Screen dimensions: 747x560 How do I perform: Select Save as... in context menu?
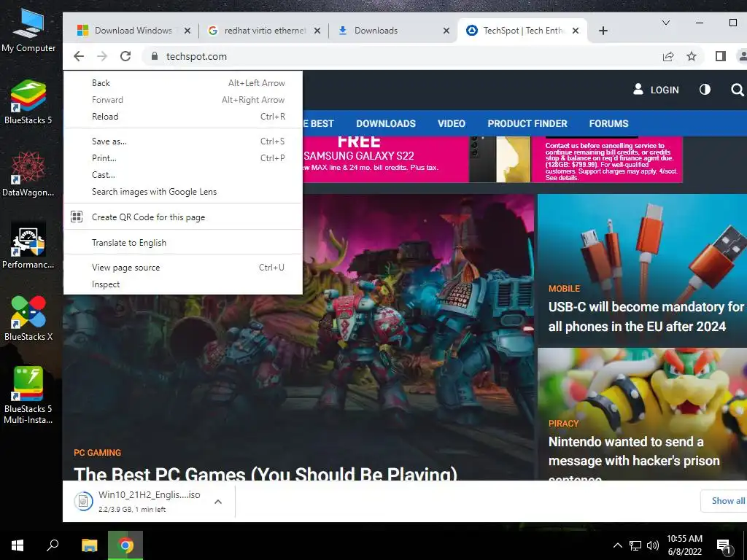(183, 141)
